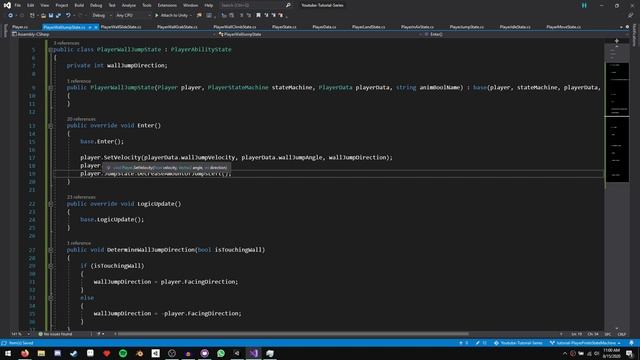
Task: Click the references link above LogicUpdate()
Action: click(x=81, y=197)
